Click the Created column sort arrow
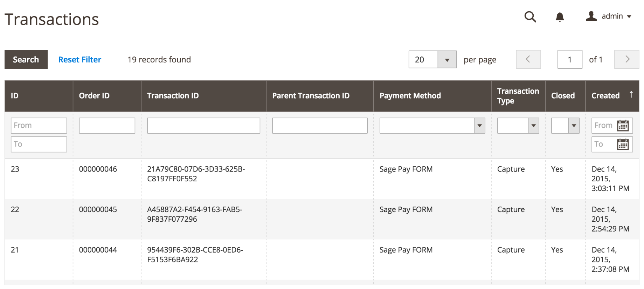 tap(631, 94)
